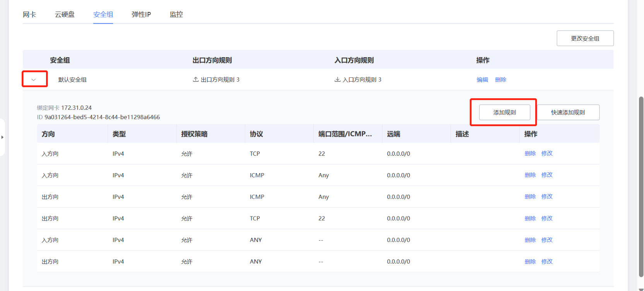
Task: Modify the inbound ICMP rule
Action: click(x=547, y=175)
